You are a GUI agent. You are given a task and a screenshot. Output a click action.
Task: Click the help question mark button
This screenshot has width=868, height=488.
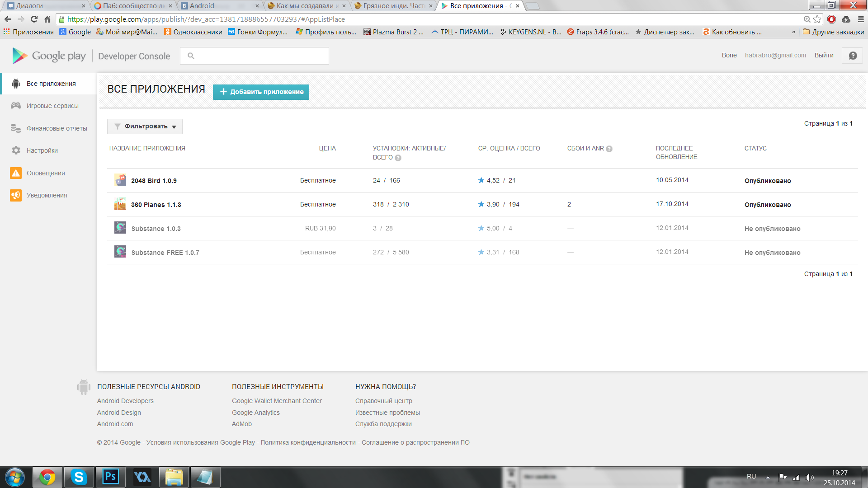coord(853,56)
